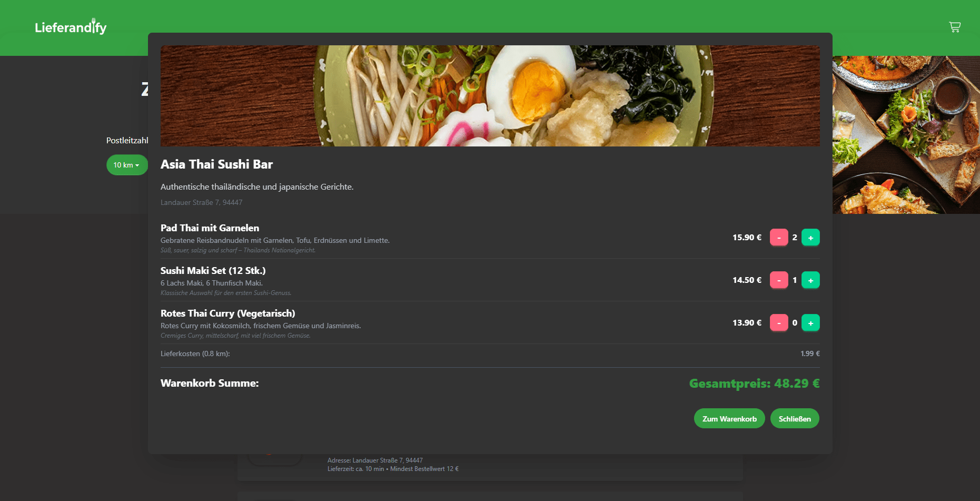Click the Pad Thai mit Garnelen title
The image size is (980, 501).
tap(210, 228)
